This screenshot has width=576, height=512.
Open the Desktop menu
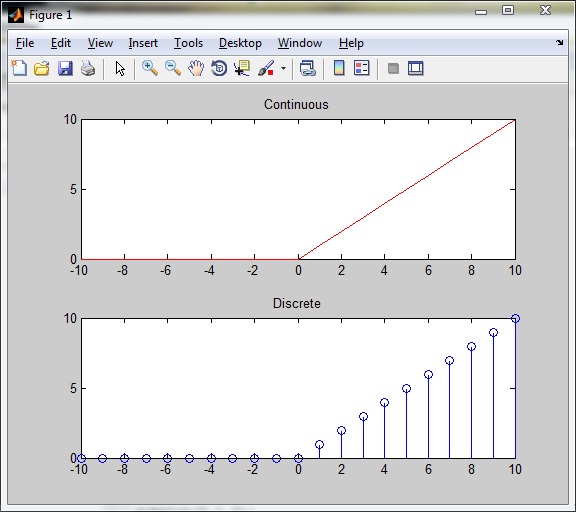click(x=240, y=43)
